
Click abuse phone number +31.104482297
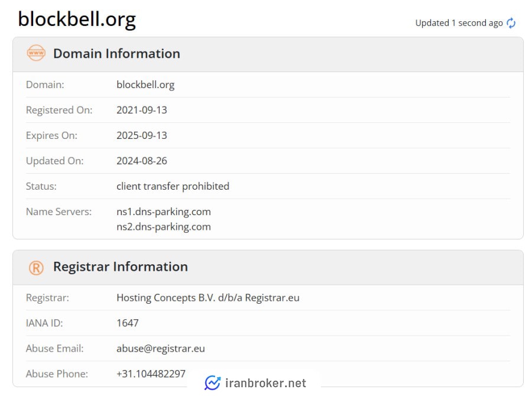tap(151, 374)
